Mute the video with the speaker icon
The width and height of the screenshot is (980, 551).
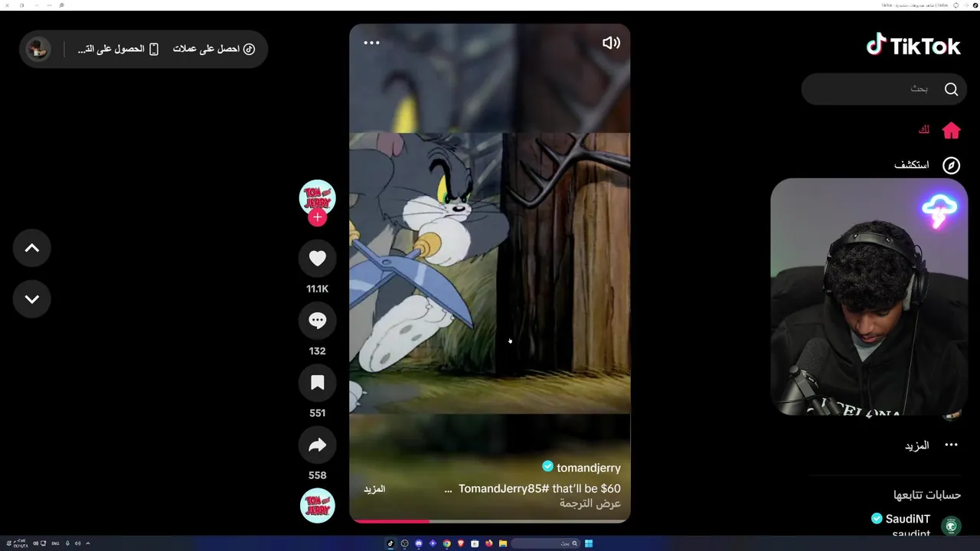[x=611, y=43]
